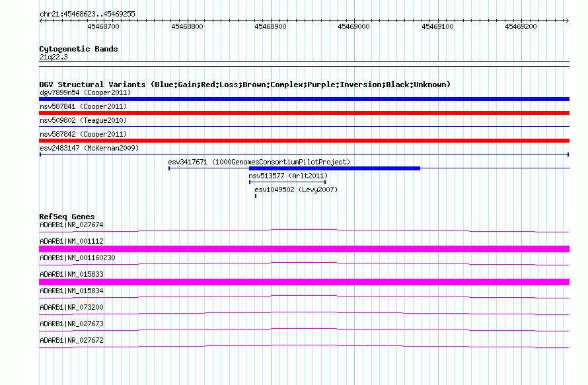The image size is (588, 385).
Task: Select the esv2483147 variant line
Action: 304,155
